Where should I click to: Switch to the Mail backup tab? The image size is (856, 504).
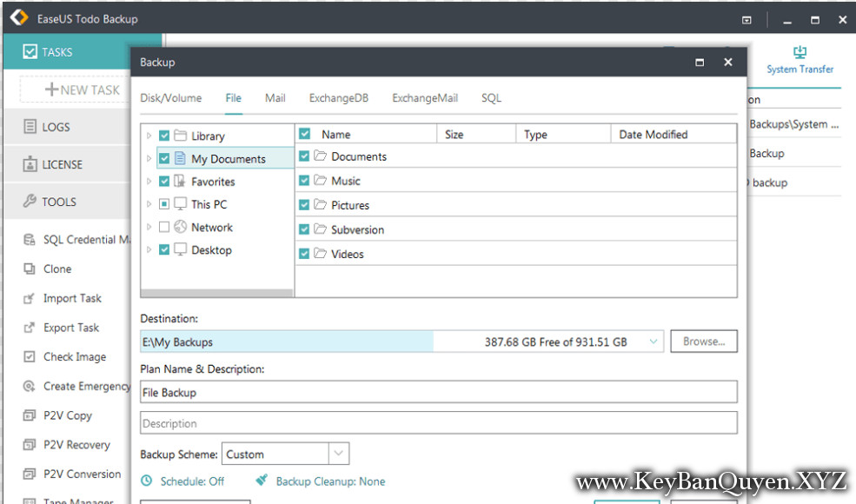pos(275,98)
